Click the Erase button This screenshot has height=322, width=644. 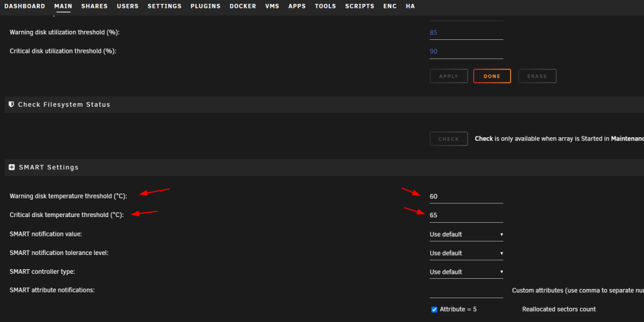tap(537, 76)
